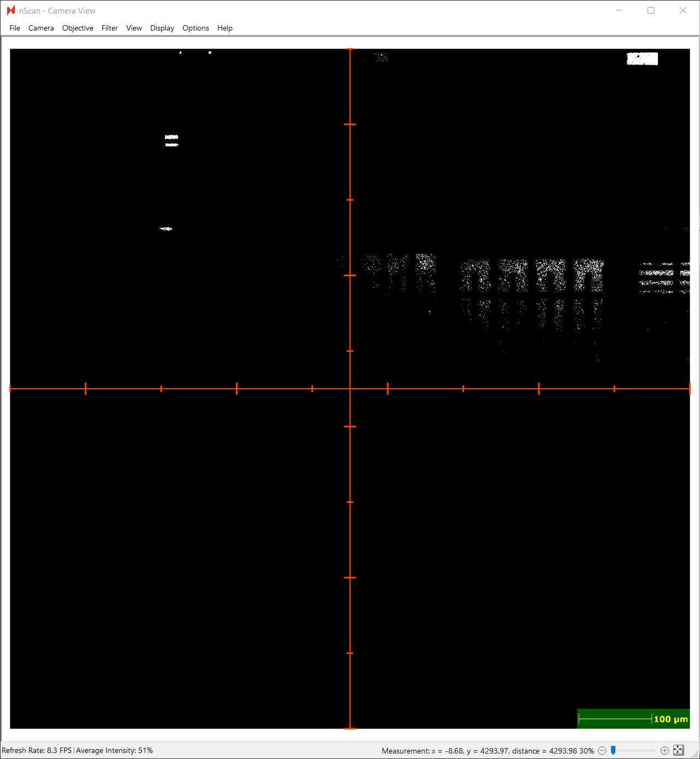
Task: Minimize the nScan Camera View window
Action: tap(619, 10)
